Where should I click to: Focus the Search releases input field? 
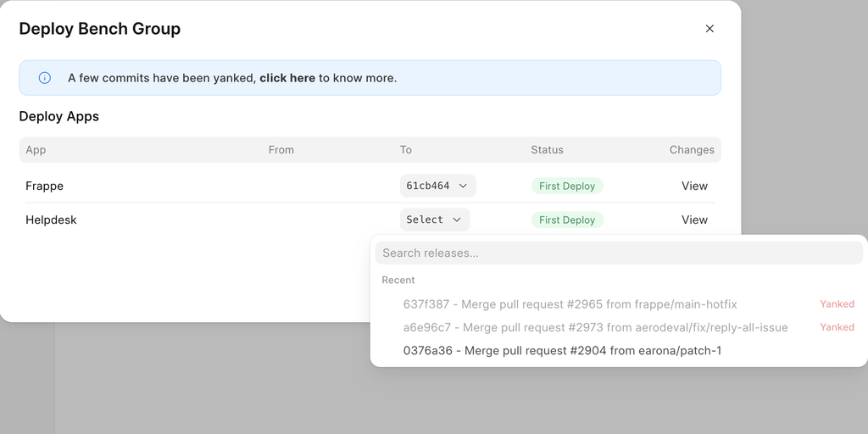619,253
